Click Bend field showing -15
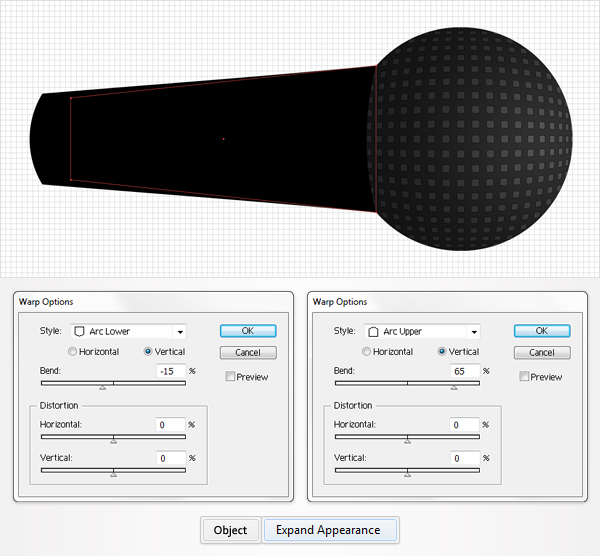Image resolution: width=600 pixels, height=556 pixels. tap(171, 371)
